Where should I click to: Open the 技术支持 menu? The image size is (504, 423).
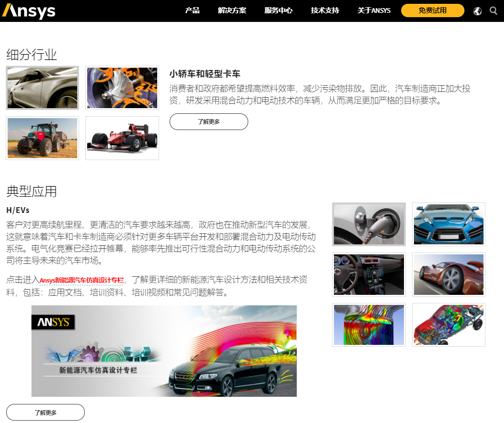[324, 10]
